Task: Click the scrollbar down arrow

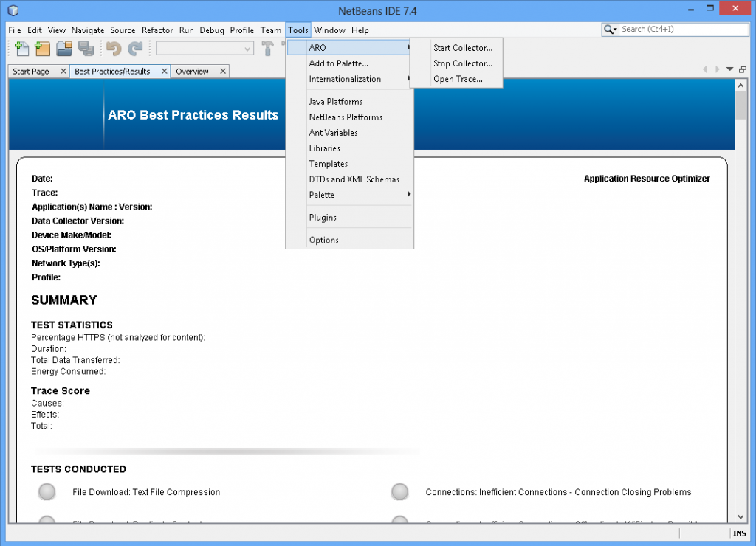Action: [x=740, y=517]
